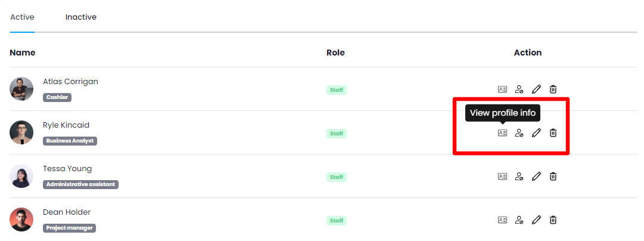The image size is (644, 241).
Task: Delete Dean Holder using the trash icon
Action: pyautogui.click(x=553, y=220)
